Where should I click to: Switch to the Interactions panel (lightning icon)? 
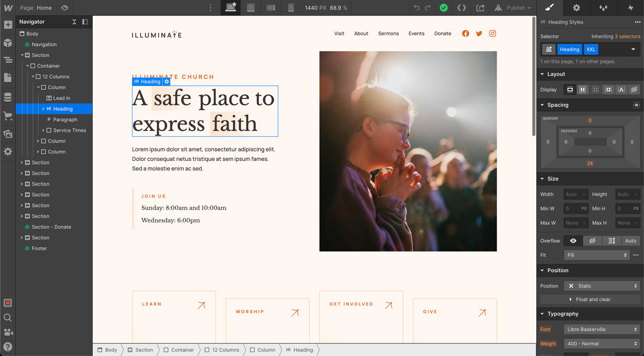tap(631, 8)
